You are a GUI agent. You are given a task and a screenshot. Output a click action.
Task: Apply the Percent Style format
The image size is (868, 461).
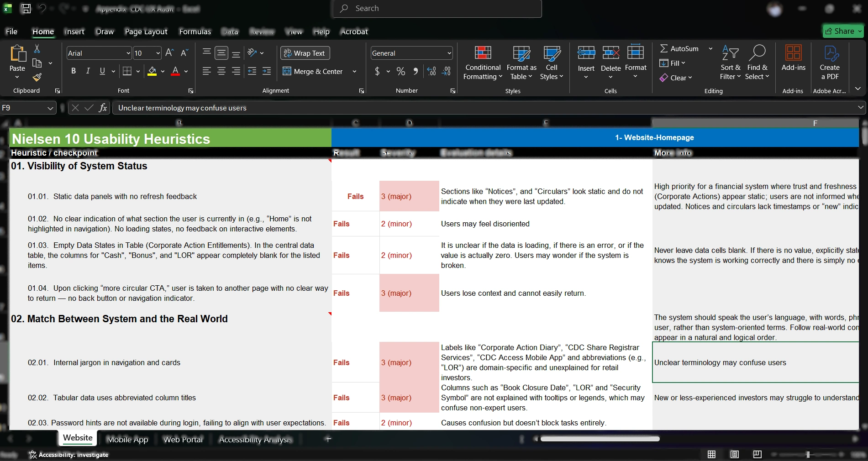coord(401,71)
